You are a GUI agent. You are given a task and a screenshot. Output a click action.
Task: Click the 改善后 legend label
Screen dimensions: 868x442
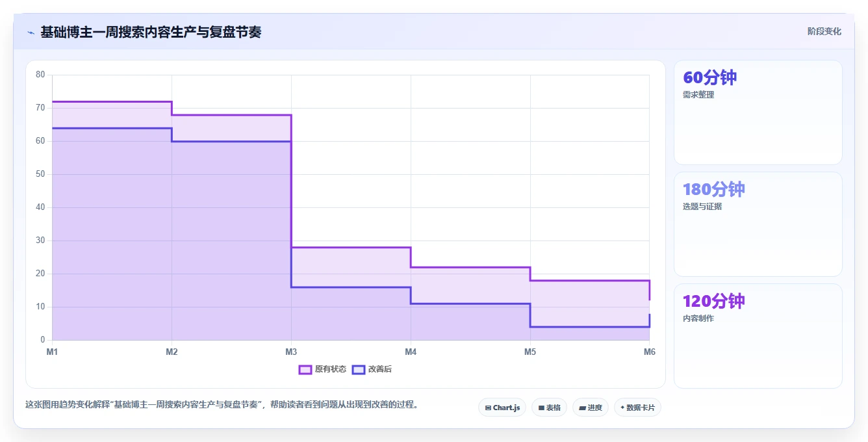pos(380,369)
